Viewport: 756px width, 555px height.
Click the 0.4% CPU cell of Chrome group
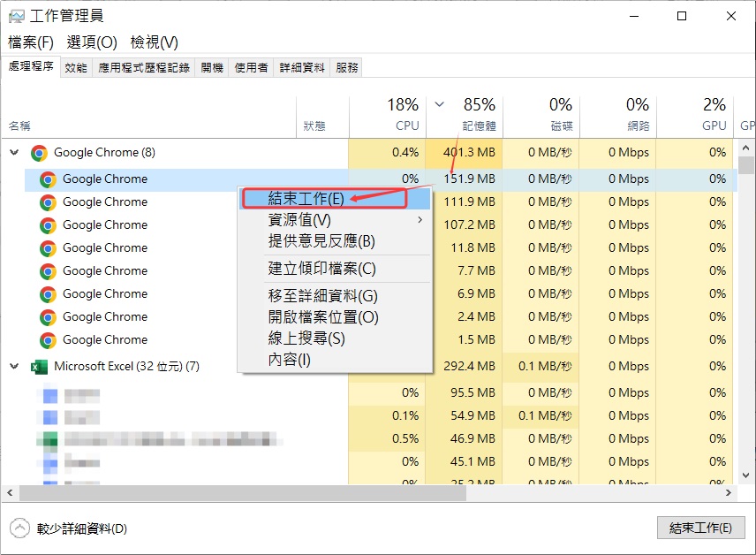coord(387,153)
